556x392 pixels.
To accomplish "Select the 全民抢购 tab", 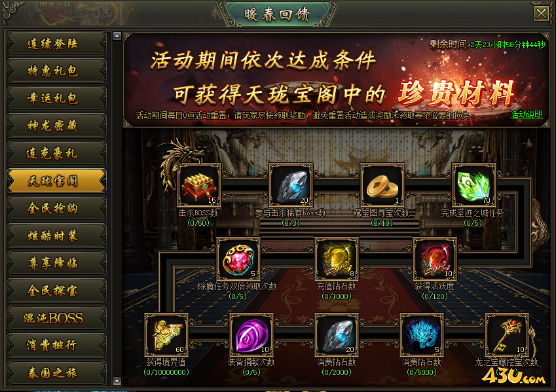I will tap(56, 208).
